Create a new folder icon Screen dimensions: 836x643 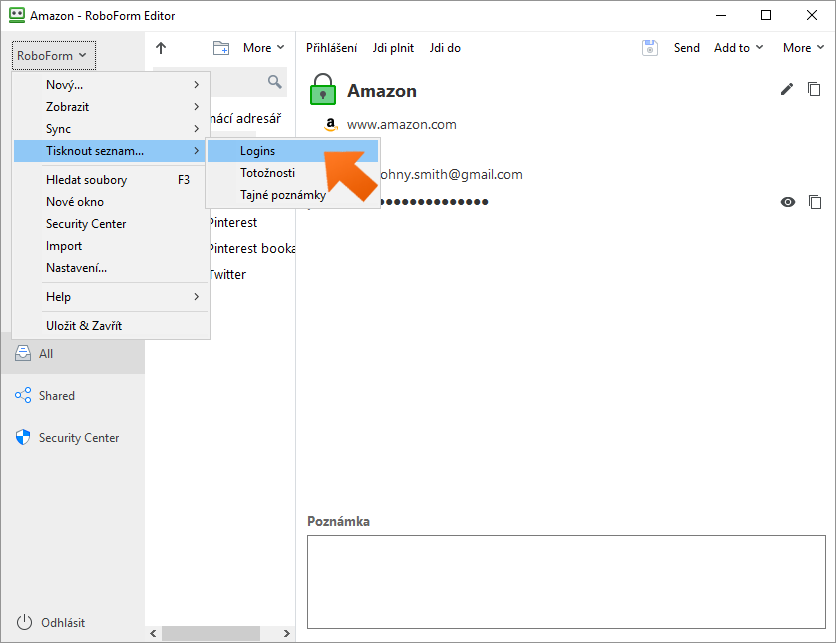pyautogui.click(x=221, y=48)
